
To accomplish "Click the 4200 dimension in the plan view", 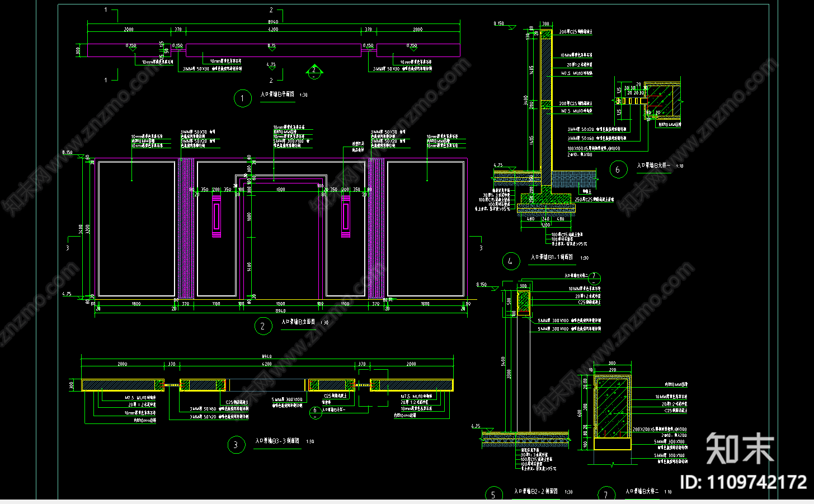I will [x=273, y=29].
